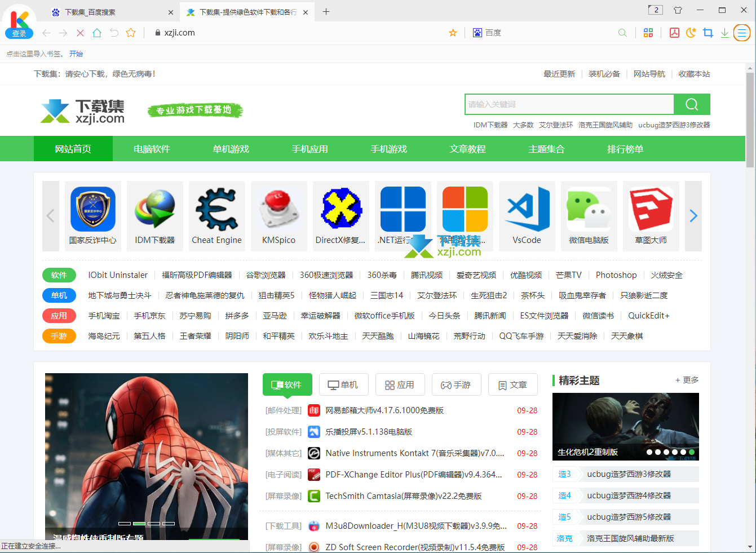
Task: Click the address bar xzji.com
Action: click(180, 33)
